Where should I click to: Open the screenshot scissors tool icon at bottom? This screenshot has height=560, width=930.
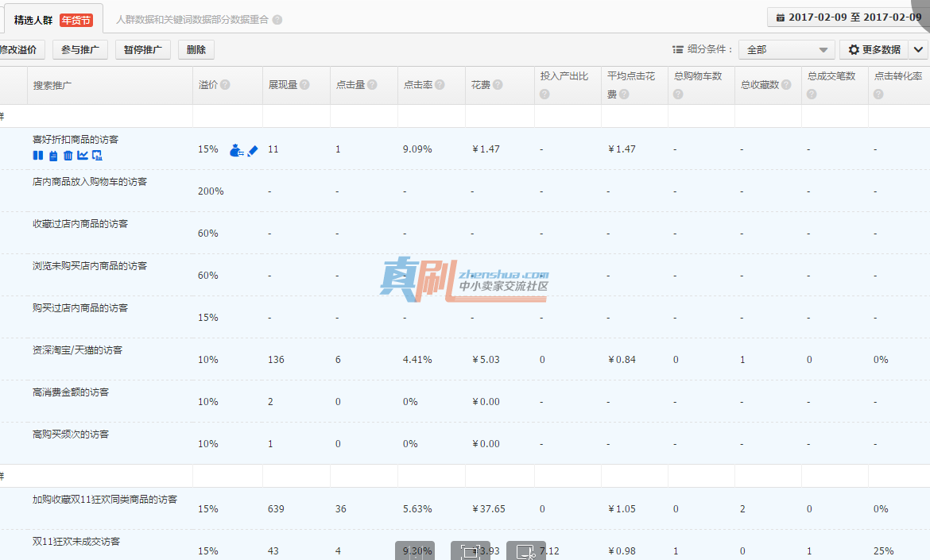point(526,551)
